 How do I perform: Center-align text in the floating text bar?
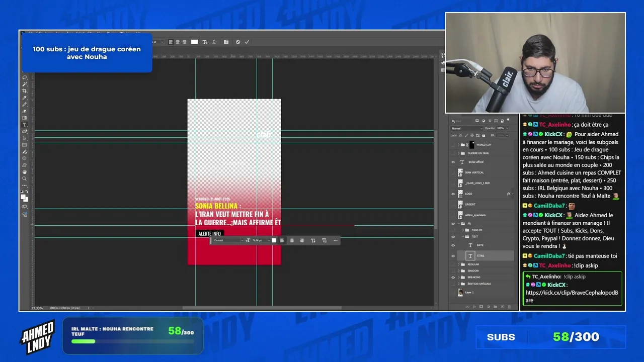[x=292, y=240]
